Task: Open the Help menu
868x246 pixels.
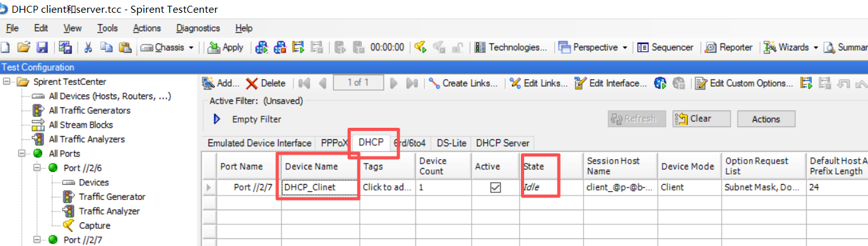Action: [x=244, y=28]
